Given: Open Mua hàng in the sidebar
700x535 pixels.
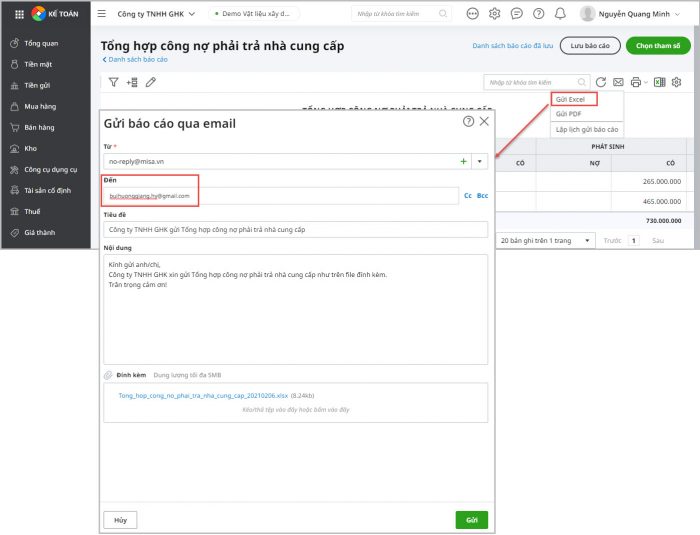Looking at the screenshot, I should (38, 106).
